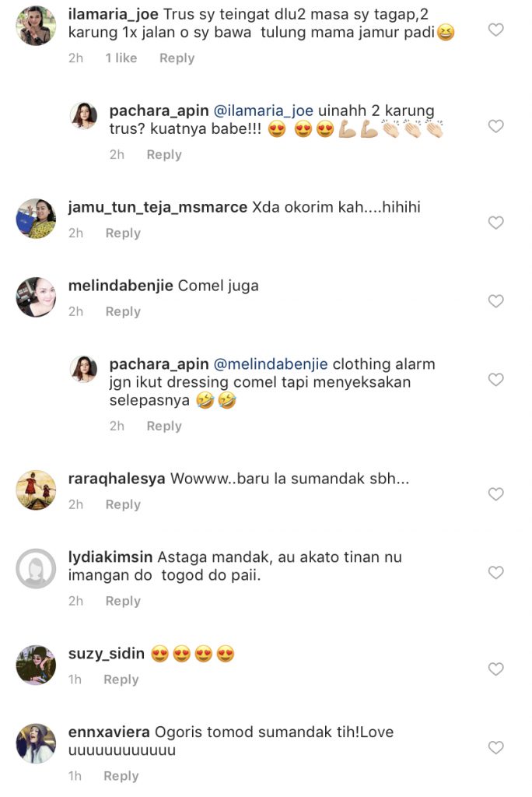Open the @melindabenjie mention link
This screenshot has height=797, width=532.
(271, 364)
